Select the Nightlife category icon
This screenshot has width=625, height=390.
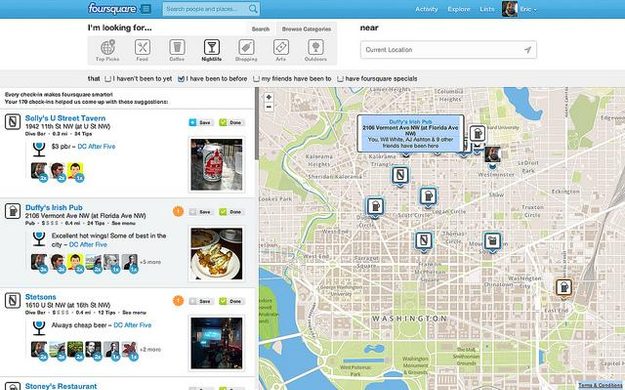[212, 50]
